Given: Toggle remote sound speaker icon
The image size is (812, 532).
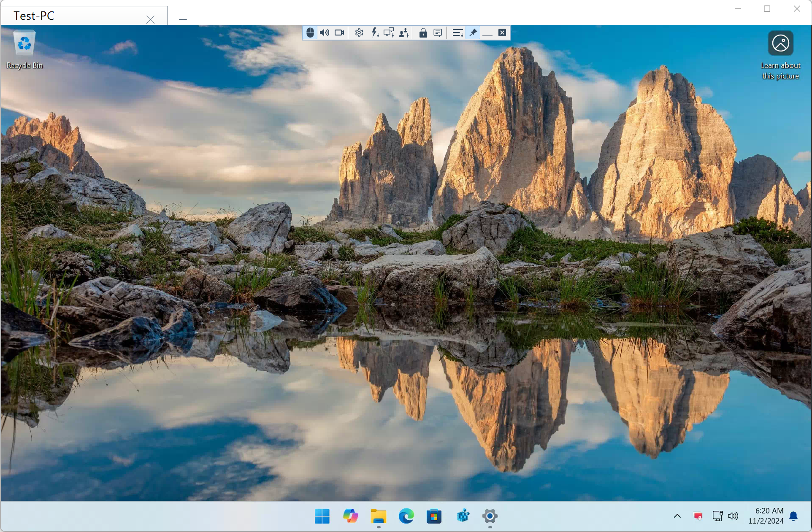Looking at the screenshot, I should click(x=325, y=32).
